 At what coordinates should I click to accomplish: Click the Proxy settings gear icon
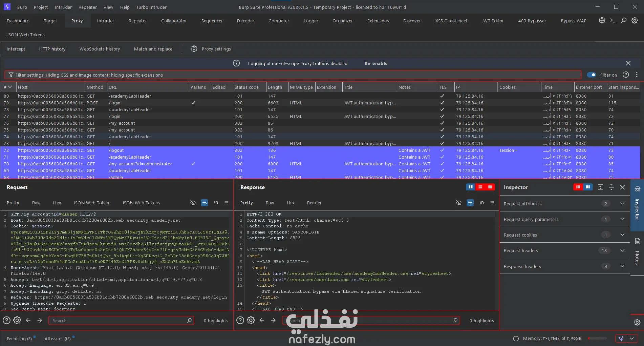click(x=194, y=49)
